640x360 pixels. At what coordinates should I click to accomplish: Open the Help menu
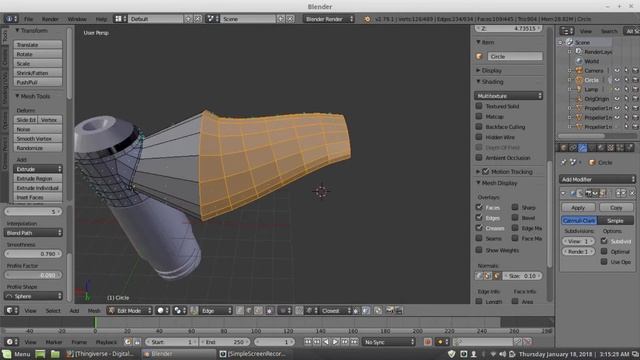101,19
